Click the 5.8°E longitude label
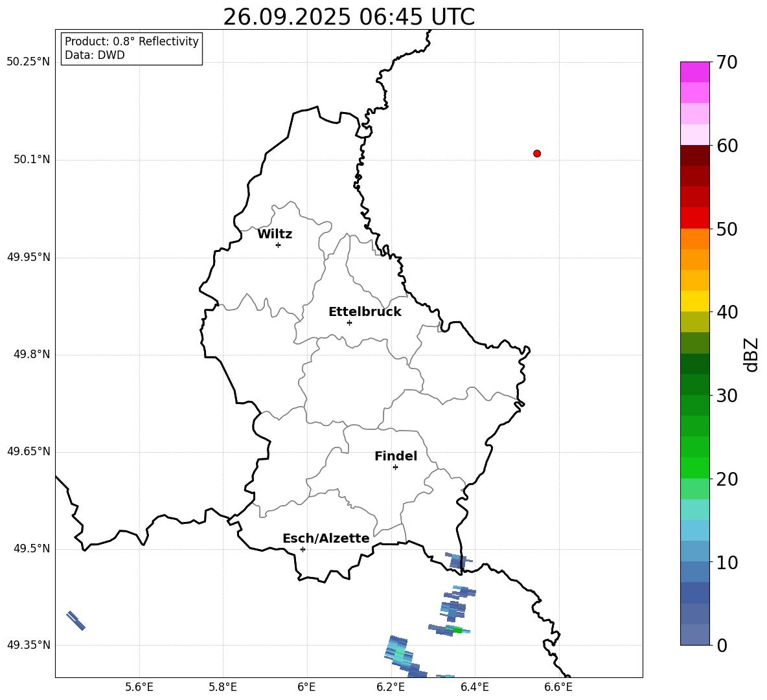 pos(223,687)
